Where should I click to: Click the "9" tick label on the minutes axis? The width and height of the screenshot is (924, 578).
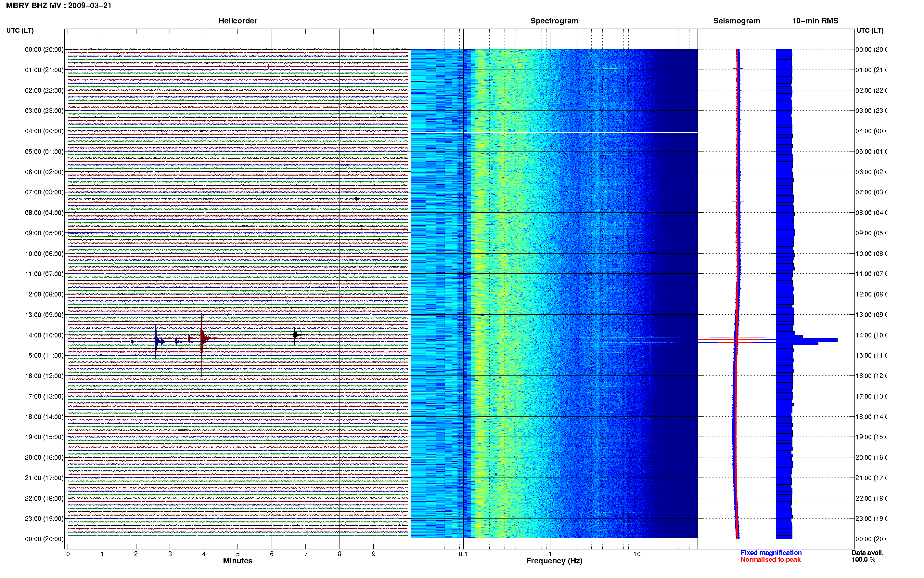click(x=374, y=554)
